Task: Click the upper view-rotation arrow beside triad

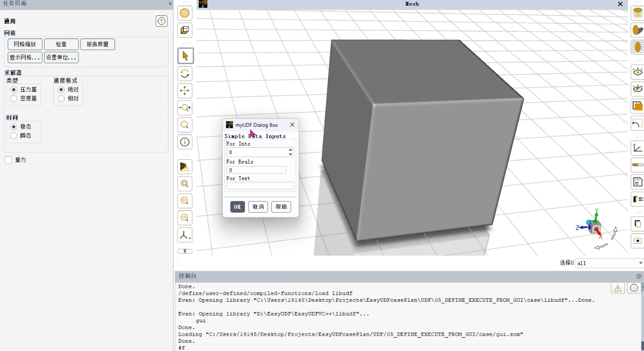Action: 614,232
